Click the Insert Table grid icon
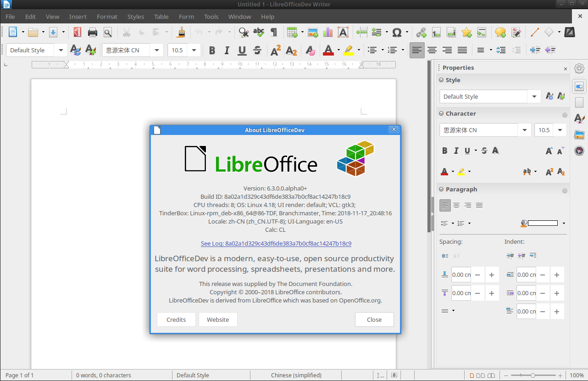588x381 pixels. coord(292,32)
